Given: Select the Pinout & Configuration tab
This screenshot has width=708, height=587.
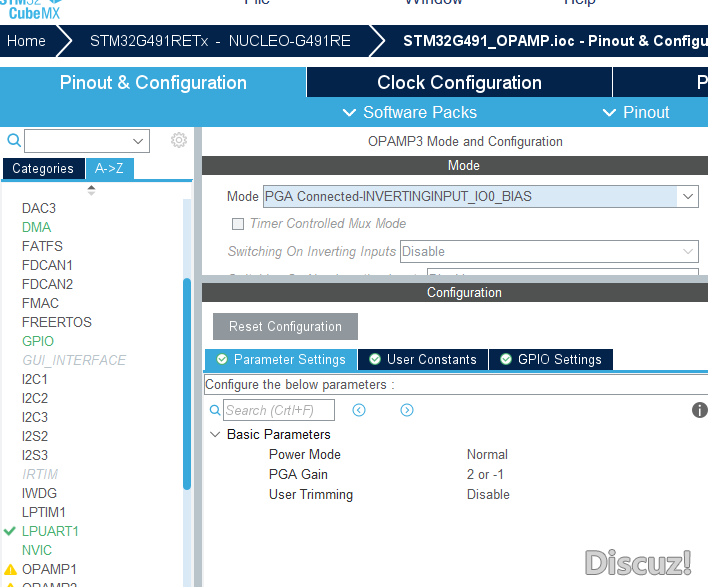Looking at the screenshot, I should 153,83.
